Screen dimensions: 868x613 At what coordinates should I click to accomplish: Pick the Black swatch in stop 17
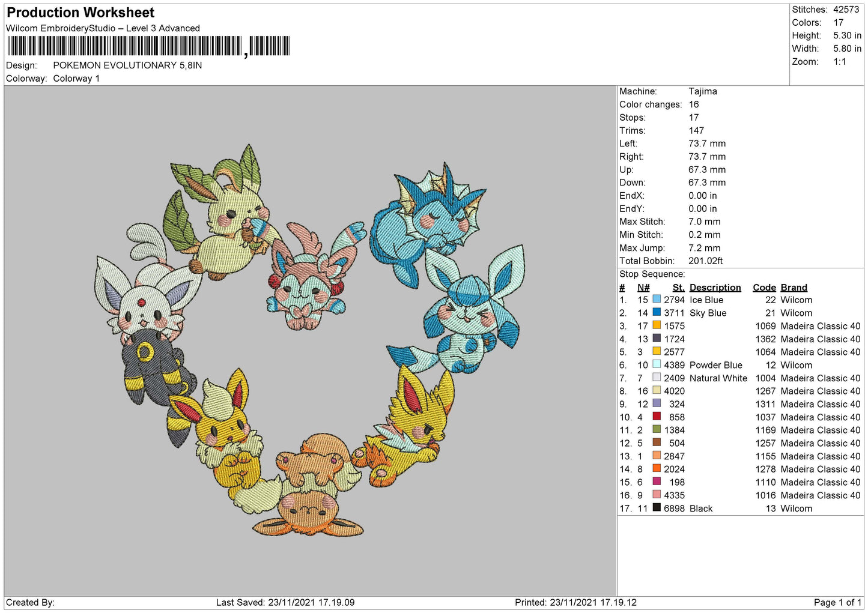[657, 508]
